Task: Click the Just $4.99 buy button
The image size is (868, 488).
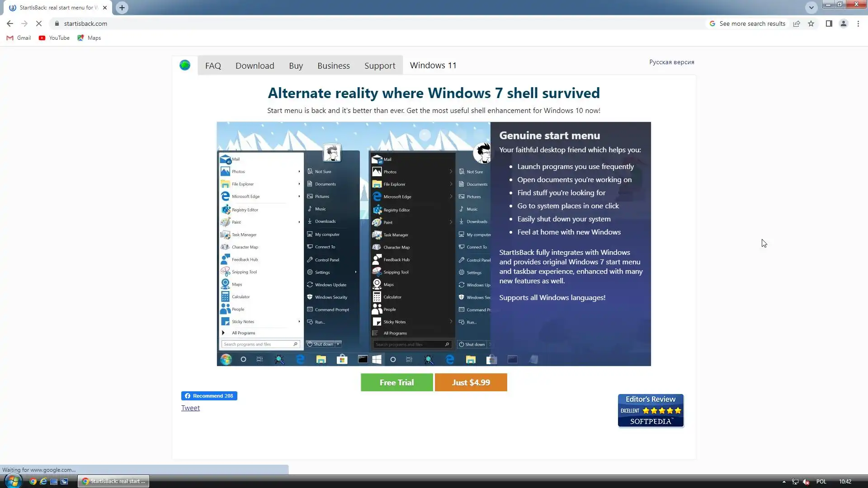Action: [x=471, y=382]
